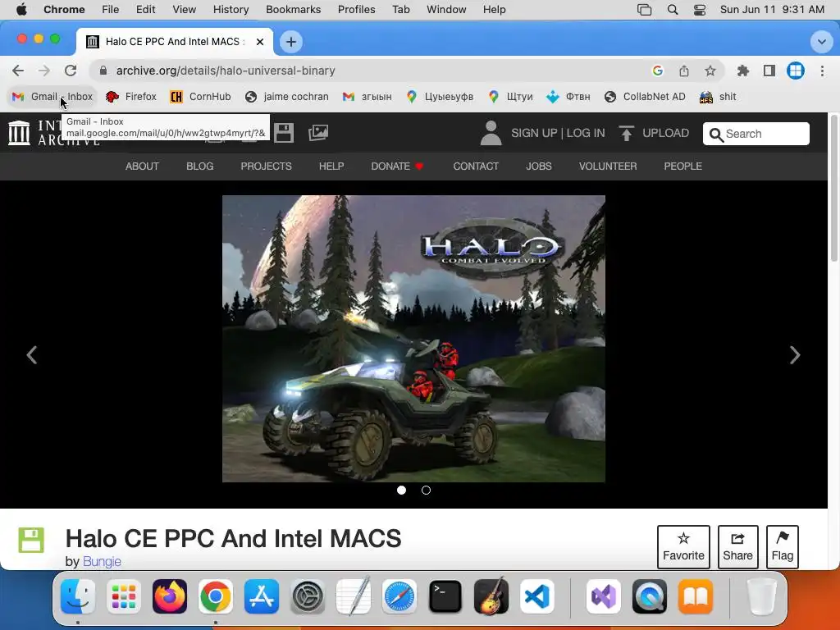This screenshot has width=840, height=630.
Task: Click the Favorite button
Action: click(683, 547)
